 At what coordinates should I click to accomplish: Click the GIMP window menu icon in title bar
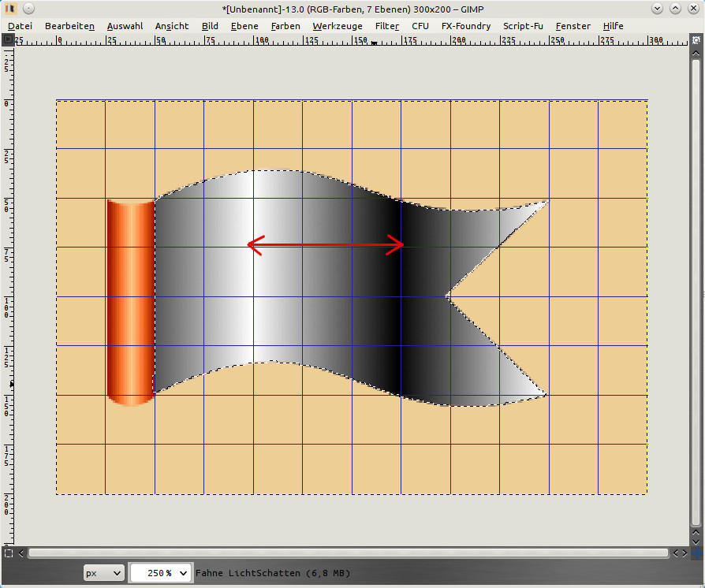pos(10,8)
